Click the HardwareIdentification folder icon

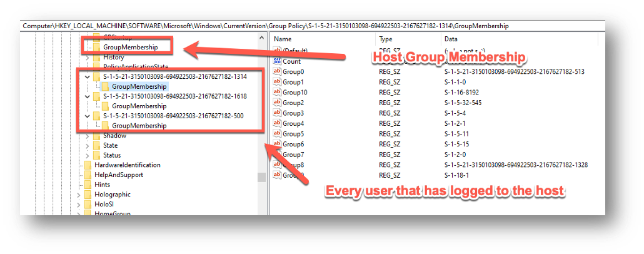(88, 165)
